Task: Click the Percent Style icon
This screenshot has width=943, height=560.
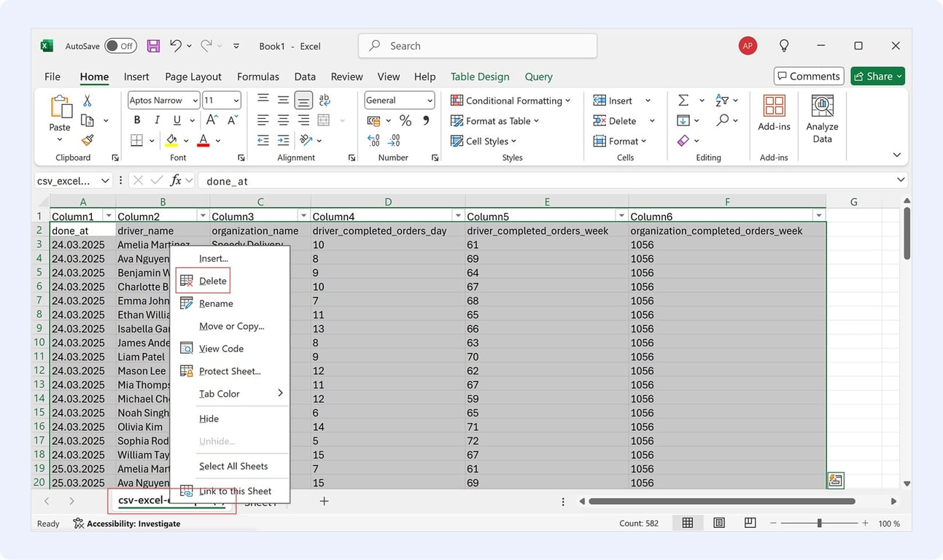Action: click(405, 120)
